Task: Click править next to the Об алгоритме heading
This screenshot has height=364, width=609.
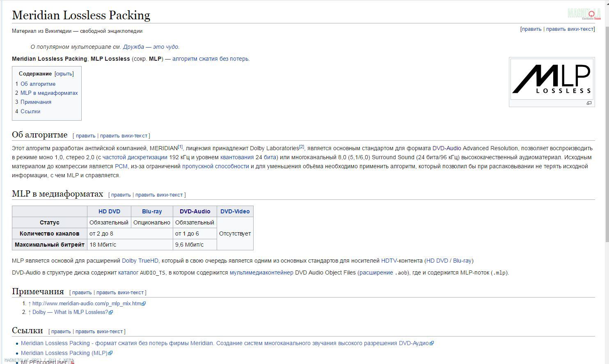Action: click(x=85, y=136)
